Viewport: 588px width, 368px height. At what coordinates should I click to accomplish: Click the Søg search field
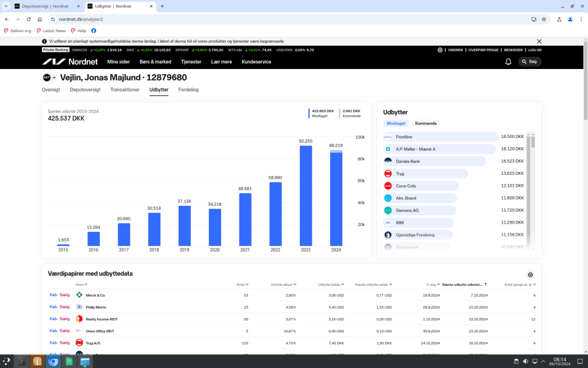click(x=529, y=62)
